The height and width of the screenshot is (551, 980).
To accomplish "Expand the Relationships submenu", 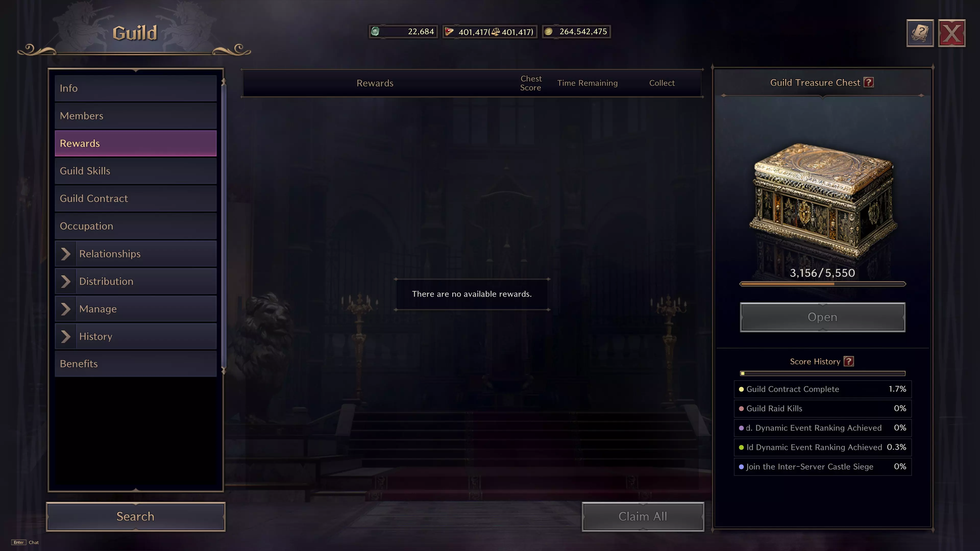I will [65, 254].
